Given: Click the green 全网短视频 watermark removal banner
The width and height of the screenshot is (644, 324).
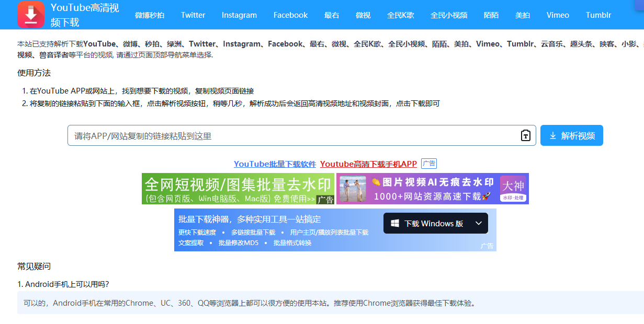Looking at the screenshot, I should pyautogui.click(x=238, y=189).
